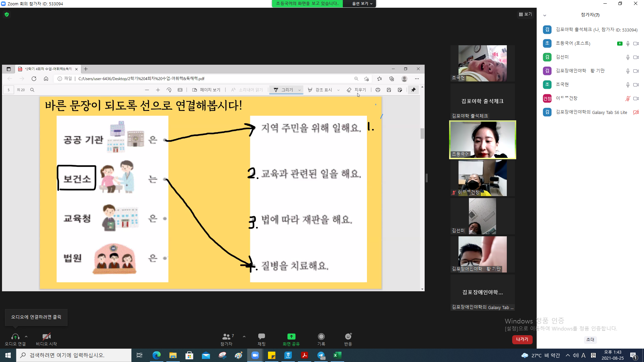Click the red 나가기 leave button
The width and height of the screenshot is (644, 362).
(x=522, y=340)
